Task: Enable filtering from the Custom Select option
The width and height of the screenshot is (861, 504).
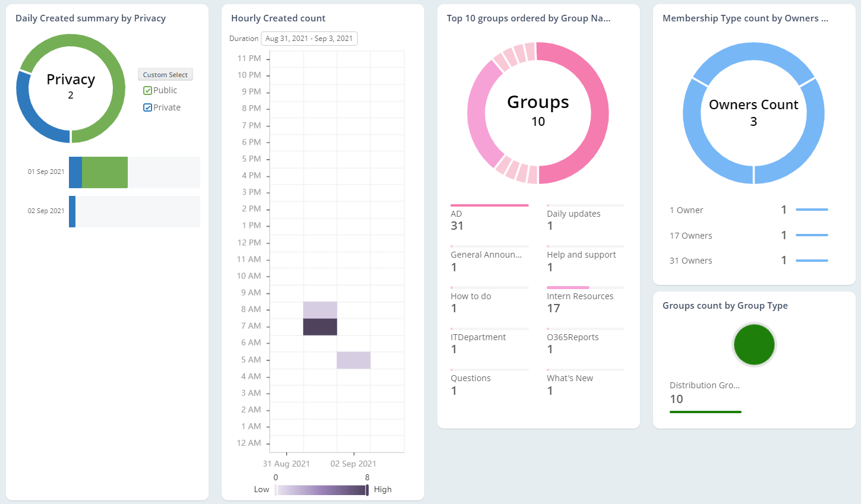Action: (165, 74)
